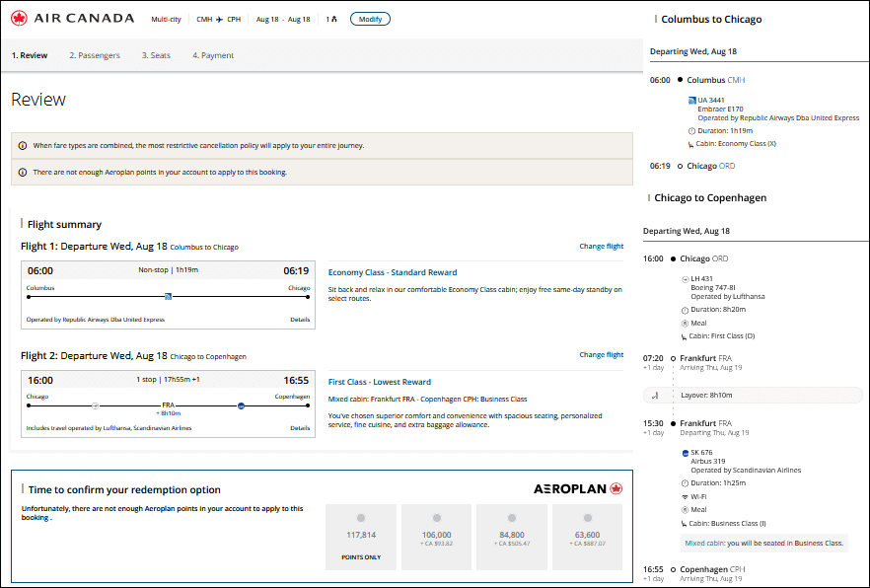Click the seat icon next to First Class (O)

click(685, 336)
